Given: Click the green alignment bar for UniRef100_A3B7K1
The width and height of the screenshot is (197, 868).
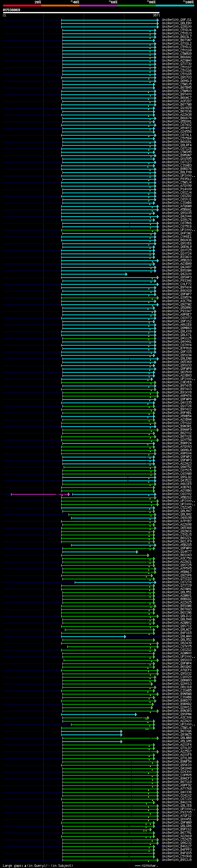Looking at the screenshot, I should click(x=108, y=487).
